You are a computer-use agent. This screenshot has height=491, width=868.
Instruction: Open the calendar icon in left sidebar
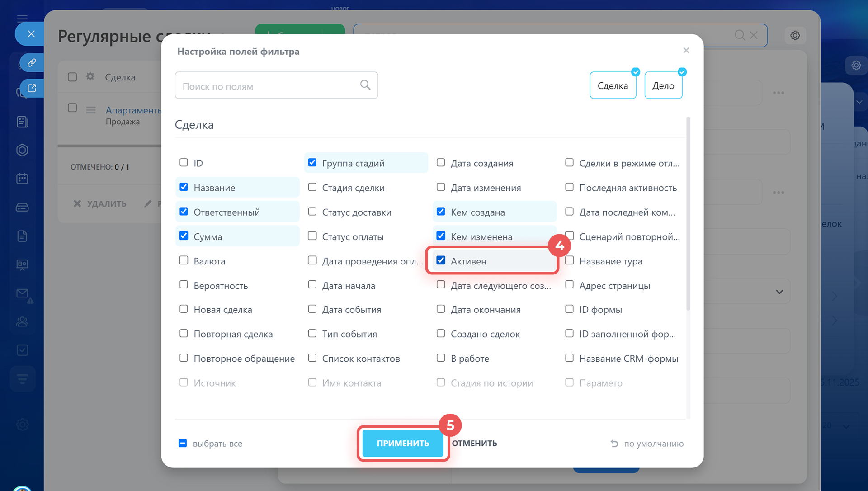(x=22, y=179)
